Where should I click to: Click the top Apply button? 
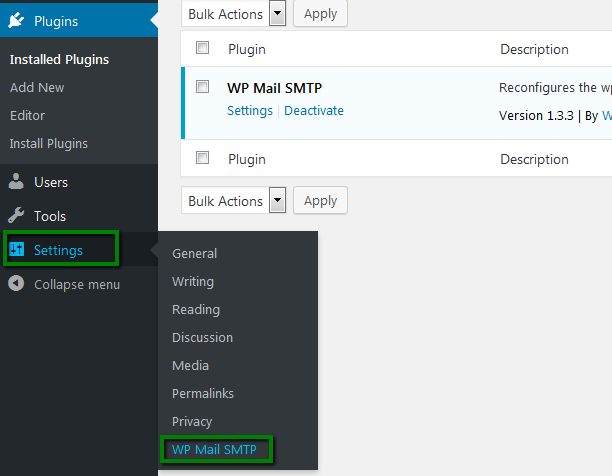point(320,14)
